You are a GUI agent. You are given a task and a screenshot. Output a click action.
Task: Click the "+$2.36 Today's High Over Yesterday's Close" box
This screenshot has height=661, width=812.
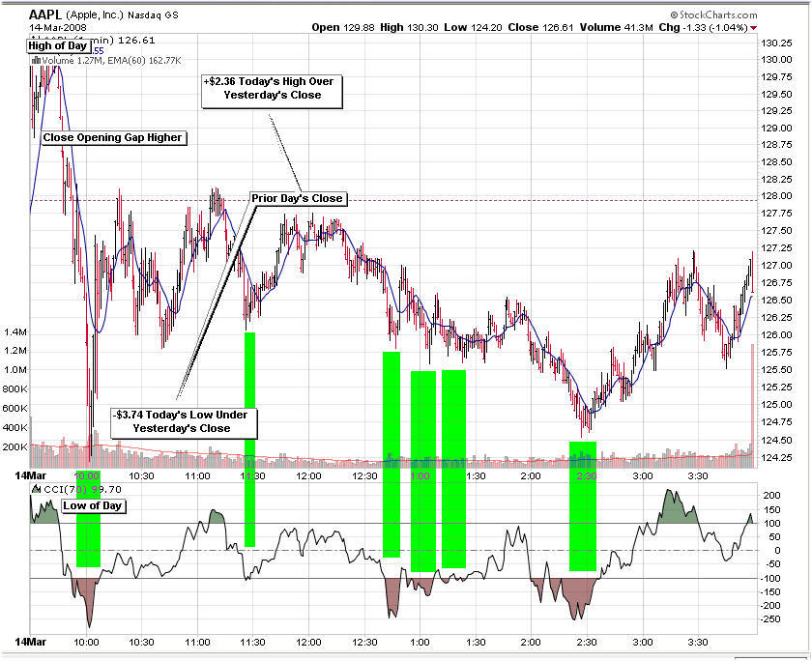(272, 92)
